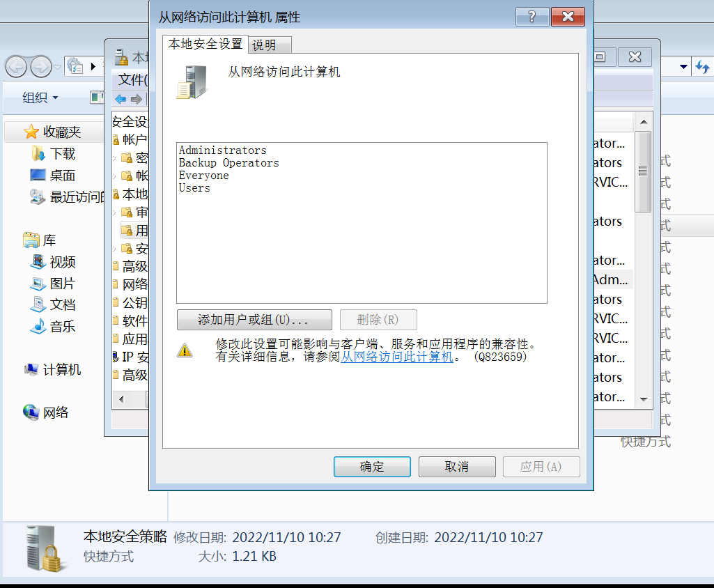
Task: Open the 文件 (File) menu
Action: tap(132, 79)
